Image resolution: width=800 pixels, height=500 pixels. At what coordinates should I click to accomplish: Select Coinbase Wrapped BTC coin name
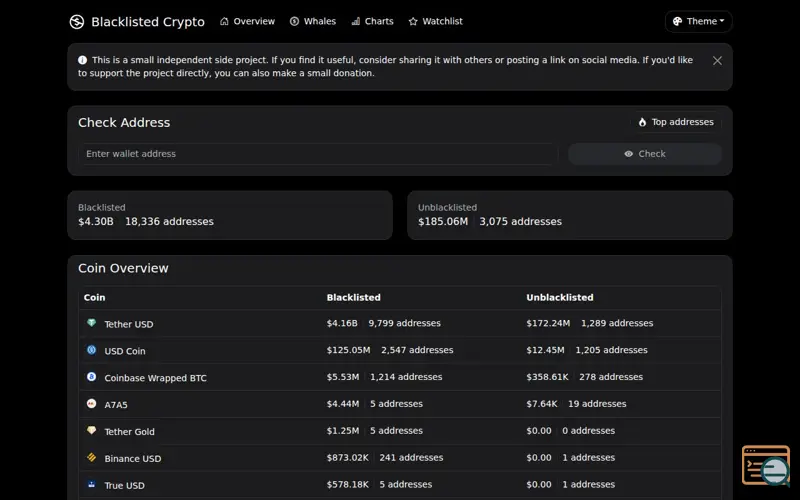(x=156, y=378)
